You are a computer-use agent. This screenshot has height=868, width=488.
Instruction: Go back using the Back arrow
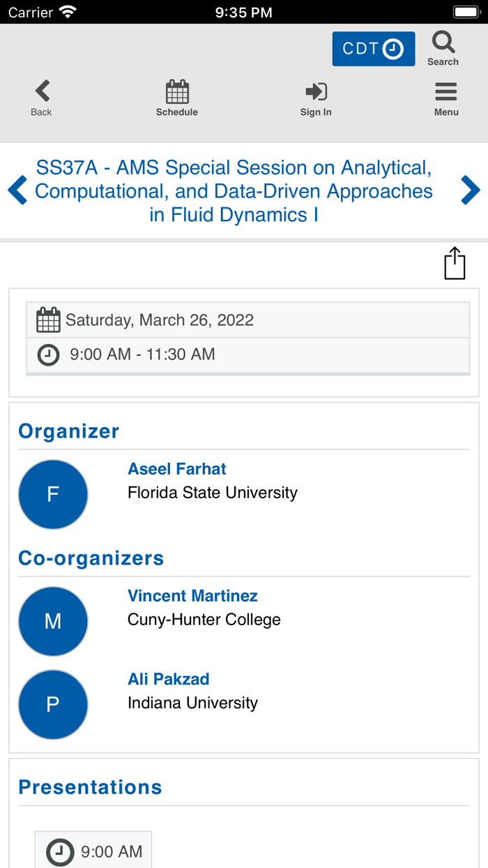[42, 91]
